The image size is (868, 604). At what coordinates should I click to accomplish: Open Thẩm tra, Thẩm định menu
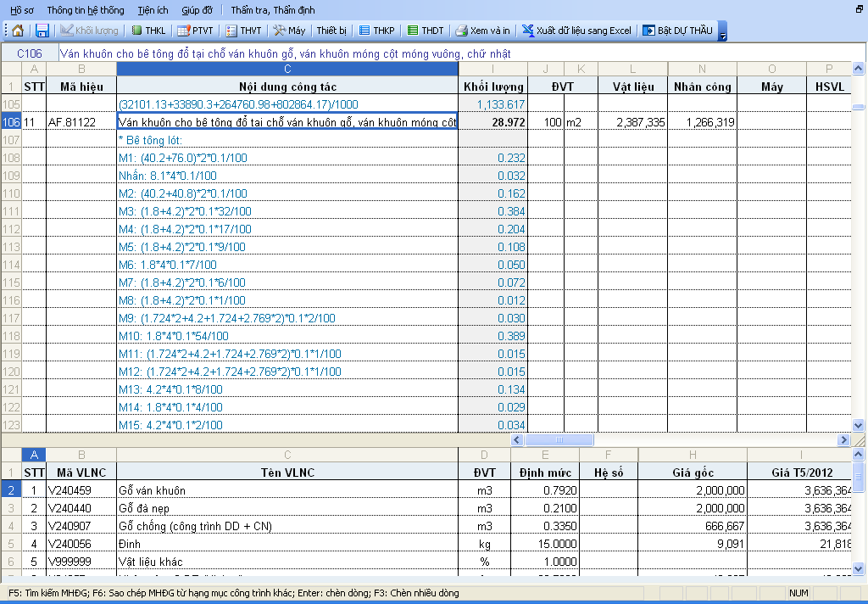[x=273, y=10]
